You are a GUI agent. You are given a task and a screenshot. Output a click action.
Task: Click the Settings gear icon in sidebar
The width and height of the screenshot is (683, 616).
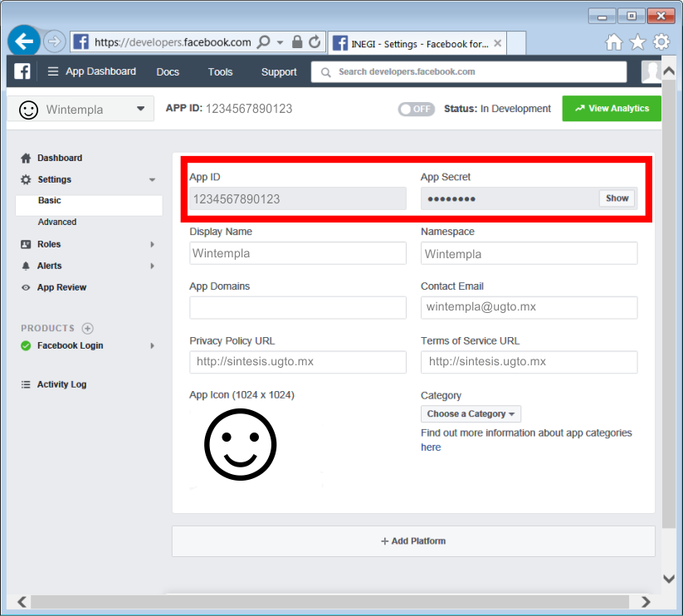click(26, 179)
